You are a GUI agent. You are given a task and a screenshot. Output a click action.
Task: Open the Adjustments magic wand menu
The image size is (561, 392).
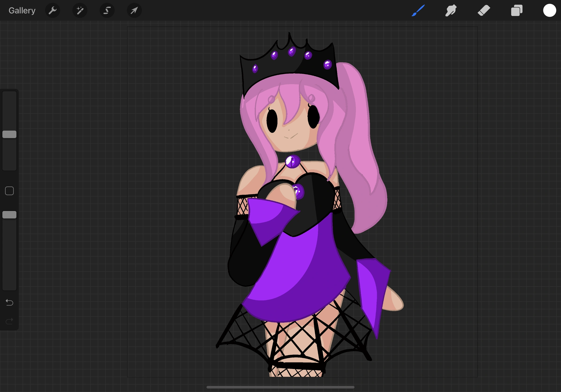tap(80, 10)
